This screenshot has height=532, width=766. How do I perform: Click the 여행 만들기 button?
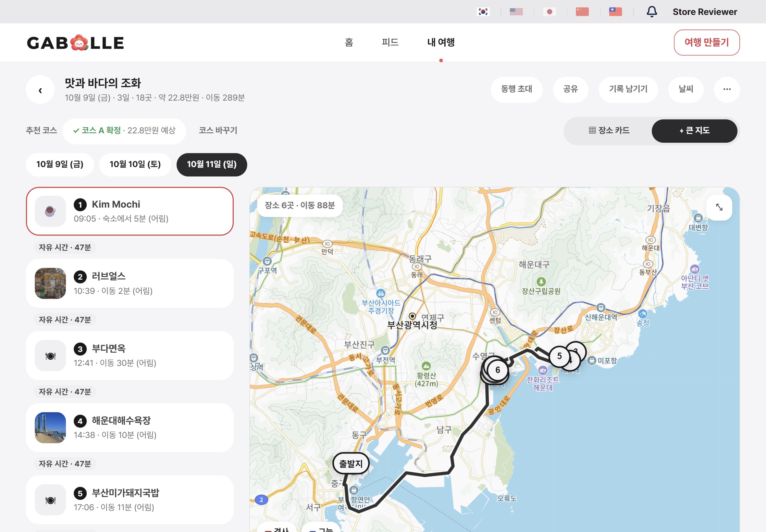[707, 42]
